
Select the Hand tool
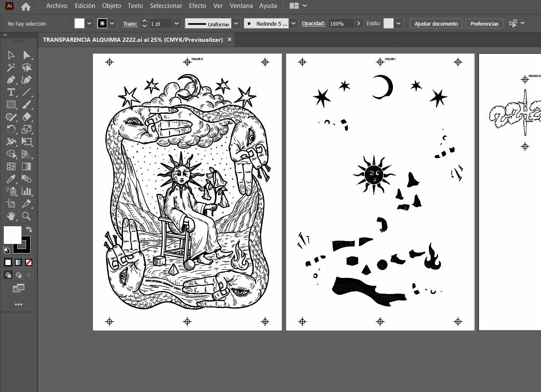pos(11,216)
